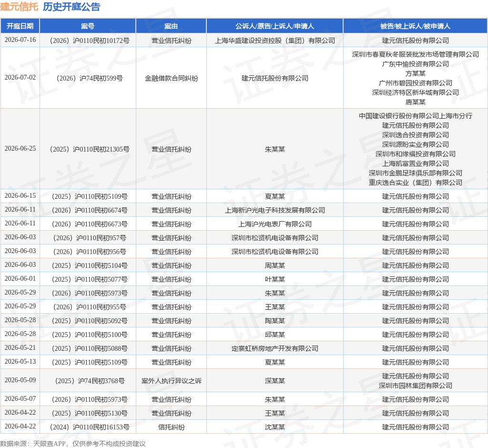Viewport: 488px width, 448px height.
Task: Select case number (2025)沪0110民初21305号
Action: pyautogui.click(x=90, y=149)
